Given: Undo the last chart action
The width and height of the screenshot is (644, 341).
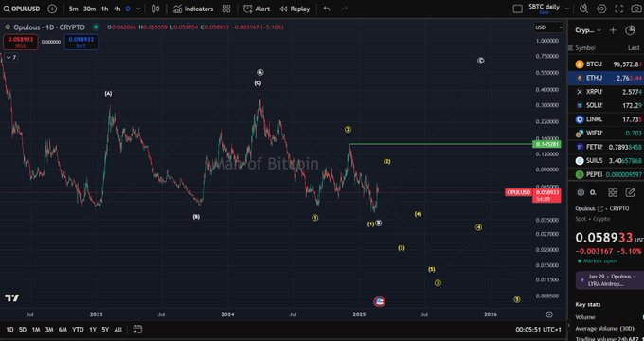Looking at the screenshot, I should tap(327, 9).
